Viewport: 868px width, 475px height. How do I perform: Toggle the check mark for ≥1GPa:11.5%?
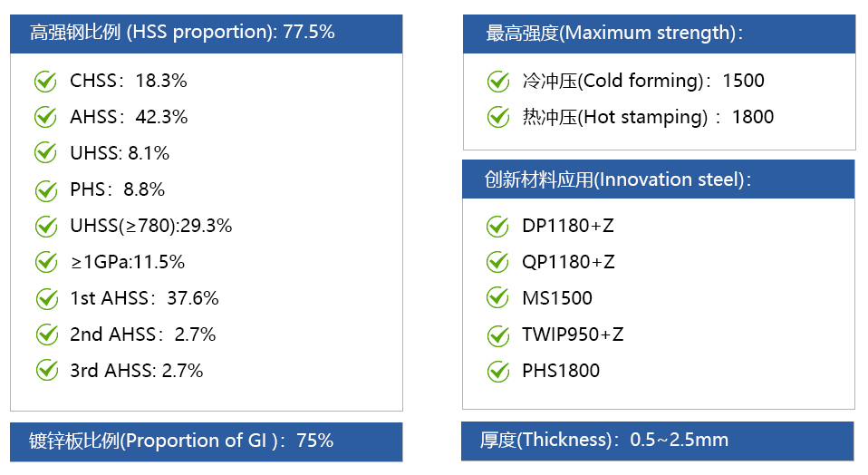coord(46,262)
